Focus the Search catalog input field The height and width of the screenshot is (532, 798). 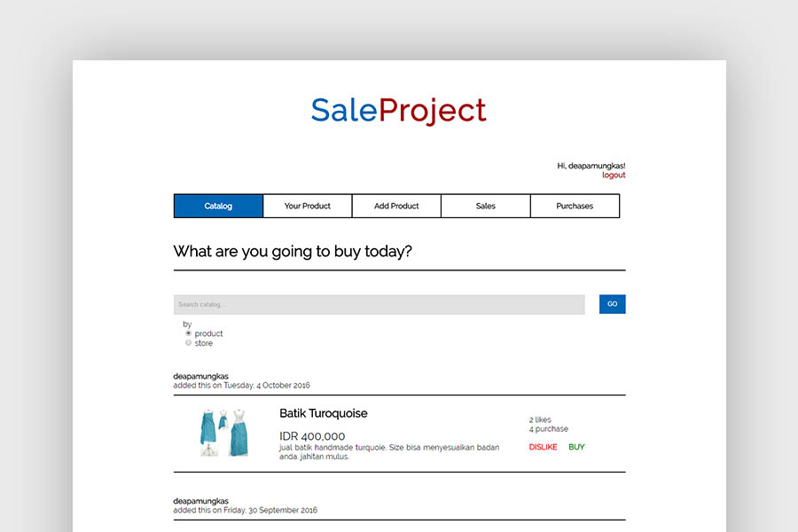(x=379, y=305)
